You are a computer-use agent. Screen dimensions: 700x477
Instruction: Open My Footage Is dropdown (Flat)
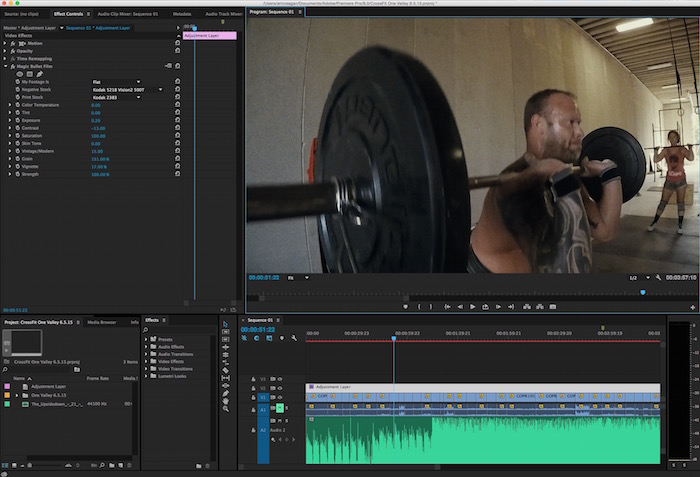pos(116,82)
